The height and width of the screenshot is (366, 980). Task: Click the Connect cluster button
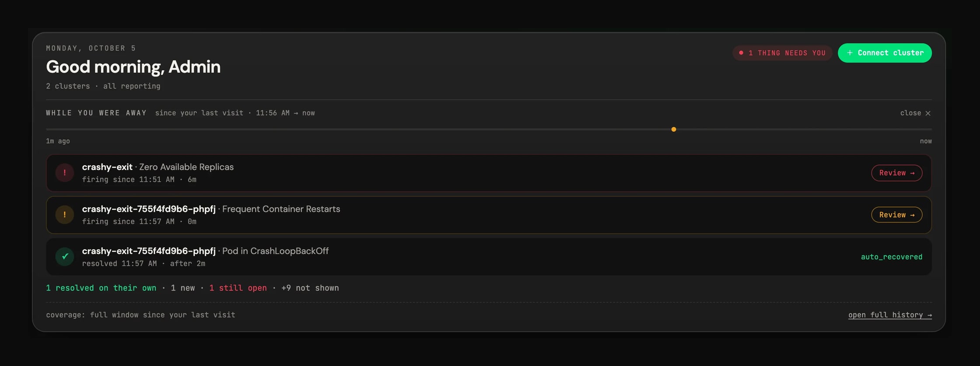pos(885,53)
